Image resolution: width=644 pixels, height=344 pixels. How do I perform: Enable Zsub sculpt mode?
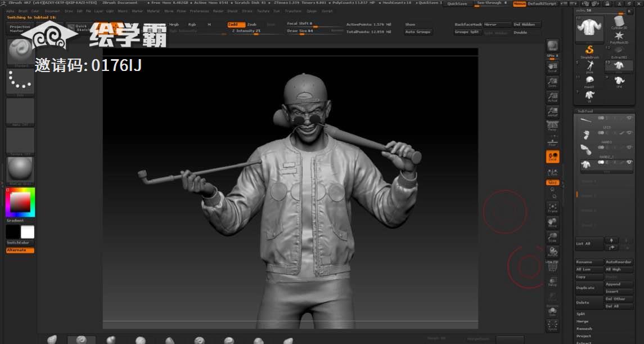(252, 25)
